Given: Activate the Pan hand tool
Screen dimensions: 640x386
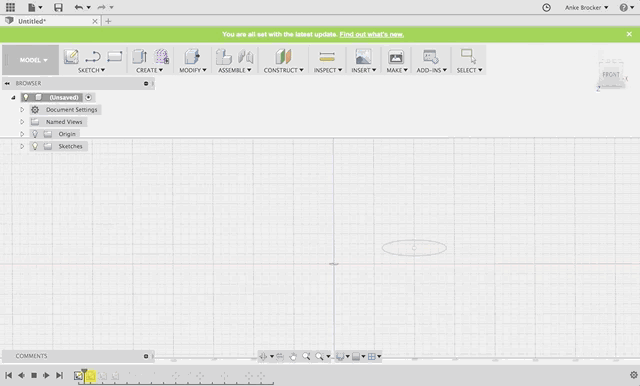Looking at the screenshot, I should coord(293,356).
